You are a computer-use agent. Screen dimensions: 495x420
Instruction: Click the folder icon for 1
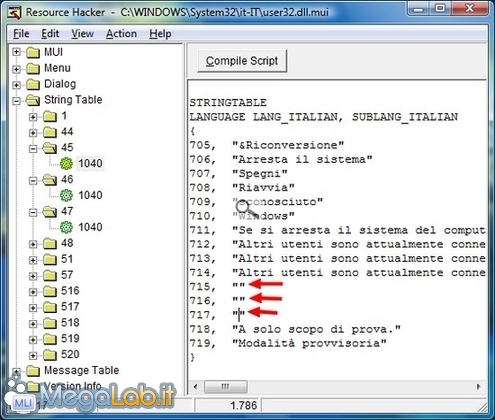(x=50, y=116)
